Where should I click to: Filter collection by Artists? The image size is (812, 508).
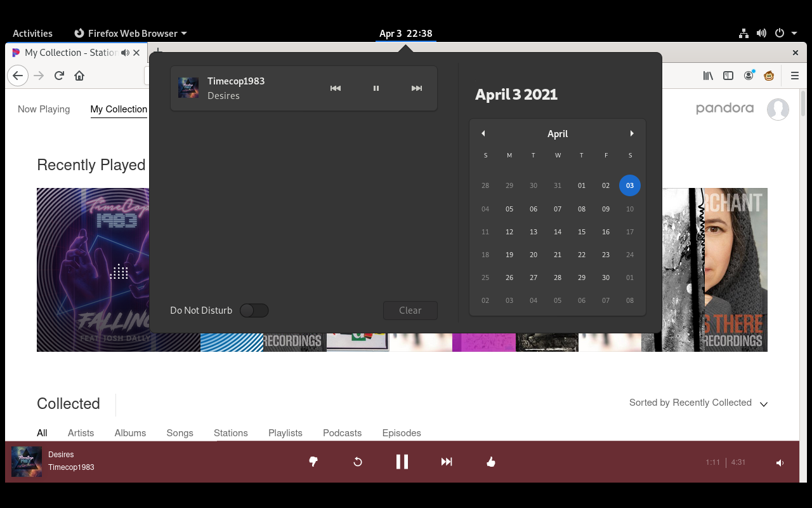(81, 433)
